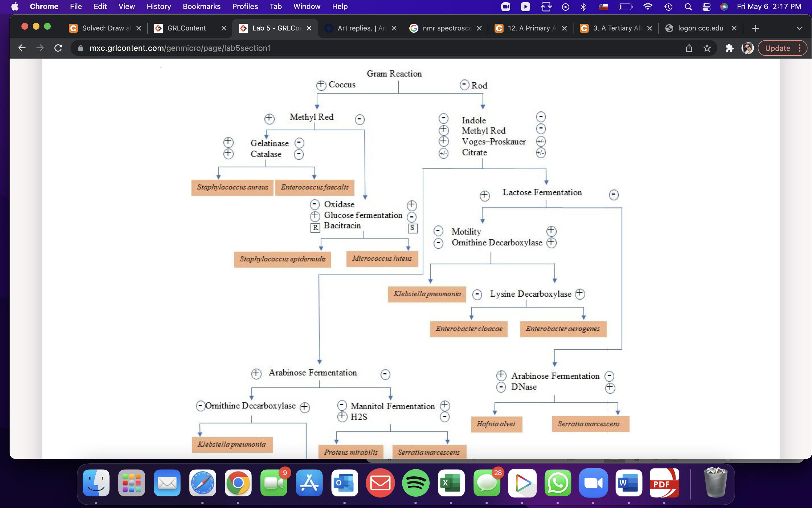Switch to the 12. A Primary tab
This screenshot has height=508, width=812.
(531, 28)
